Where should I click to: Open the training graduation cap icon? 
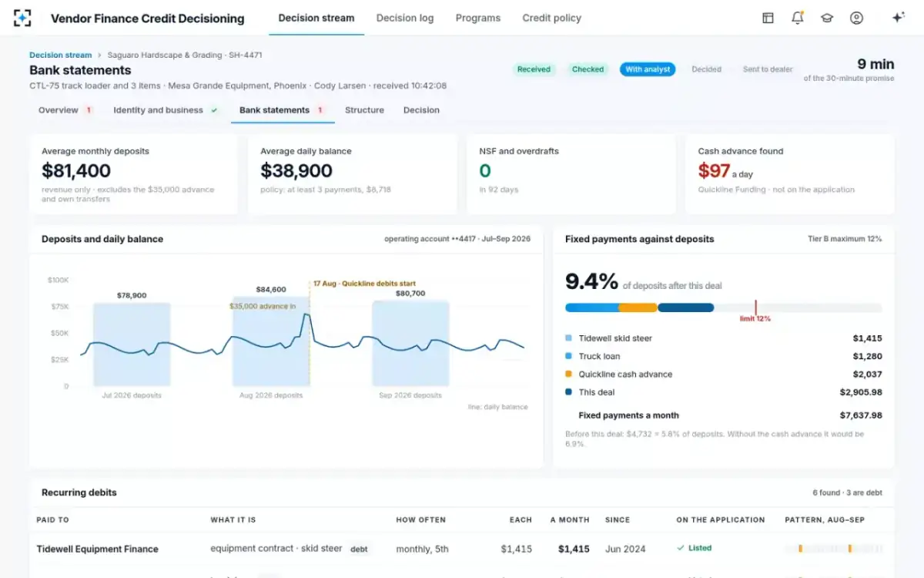(x=827, y=18)
